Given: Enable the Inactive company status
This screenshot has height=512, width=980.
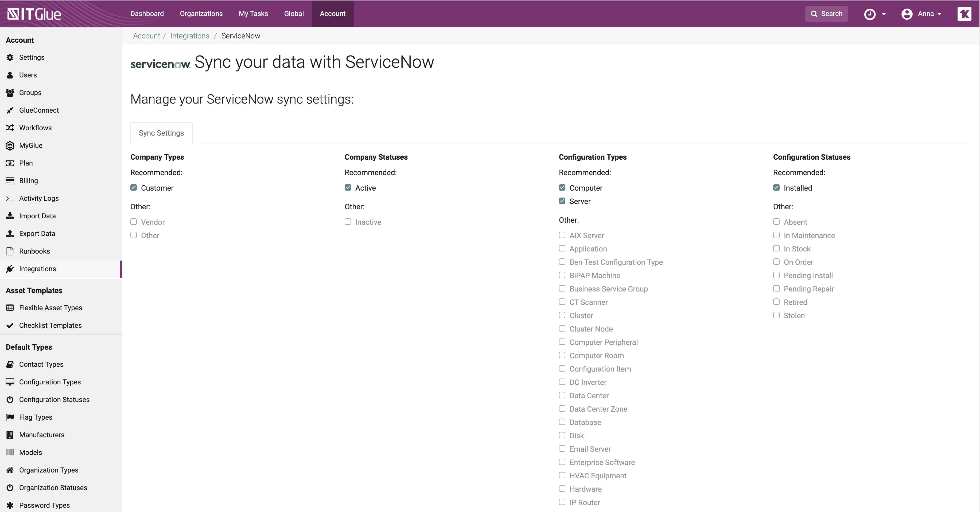Looking at the screenshot, I should (348, 222).
